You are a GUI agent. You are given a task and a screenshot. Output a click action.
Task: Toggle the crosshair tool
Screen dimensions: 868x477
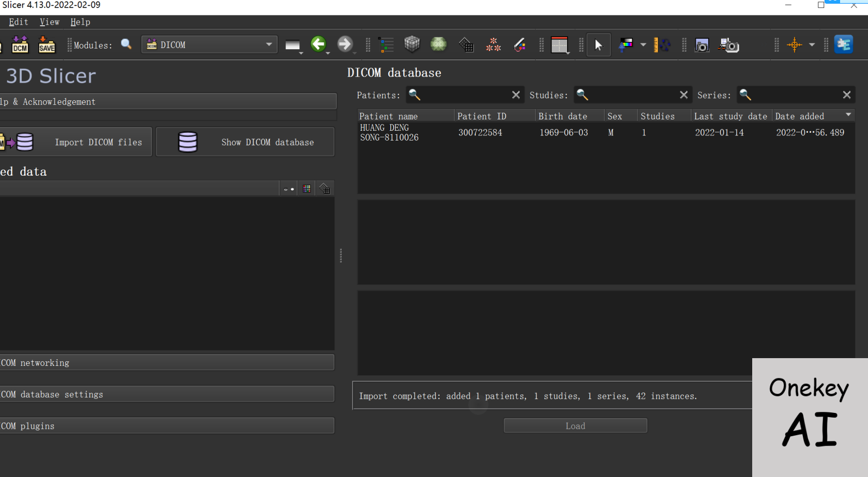coord(794,45)
